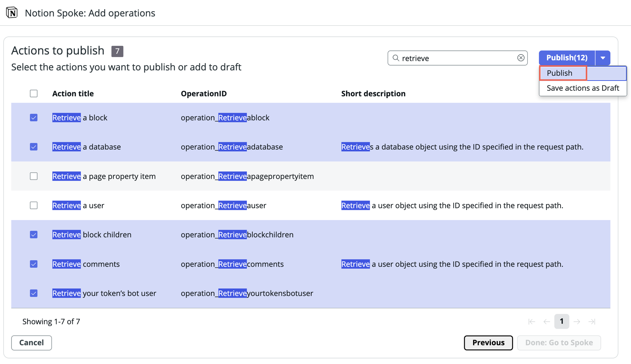Image resolution: width=631 pixels, height=364 pixels.
Task: Click the operation_Retrieveadatabase ID cell
Action: 232,147
